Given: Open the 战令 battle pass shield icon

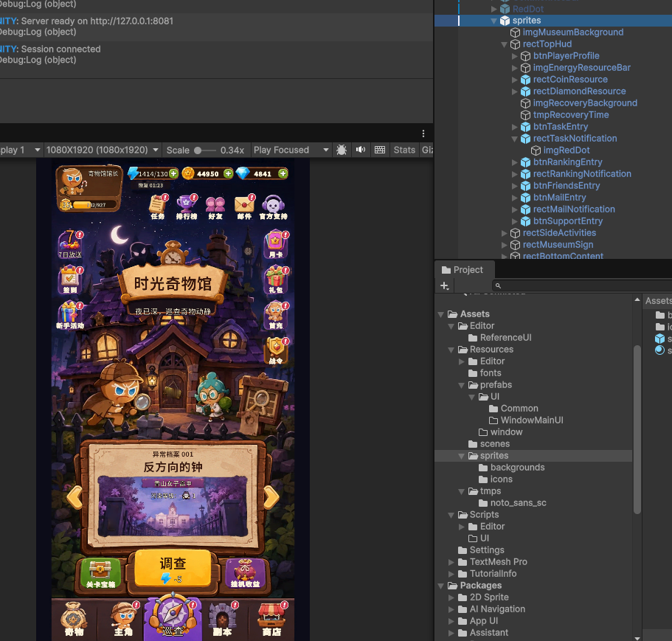Looking at the screenshot, I should (276, 351).
